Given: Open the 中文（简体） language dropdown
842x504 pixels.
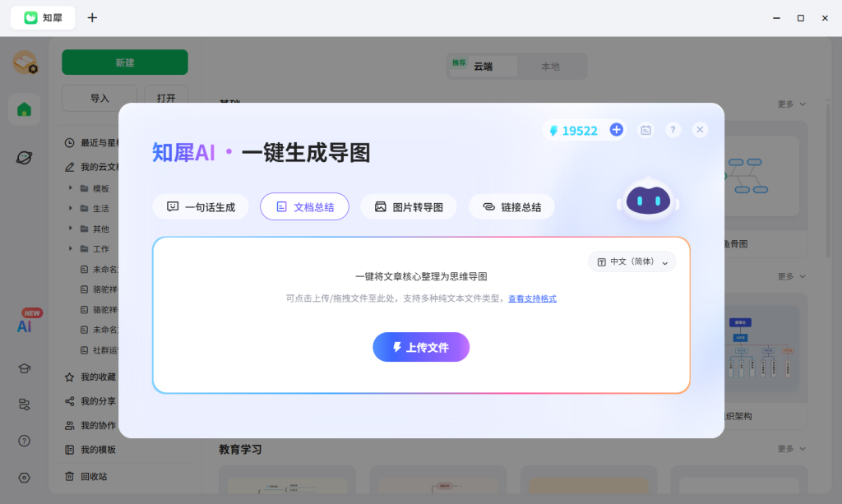Looking at the screenshot, I should (x=632, y=262).
